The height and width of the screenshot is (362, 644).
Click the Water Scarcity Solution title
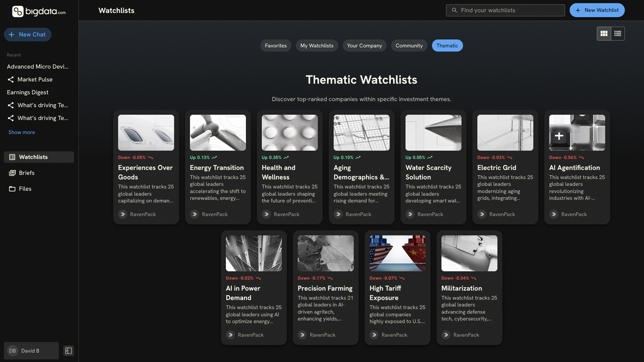coord(428,172)
